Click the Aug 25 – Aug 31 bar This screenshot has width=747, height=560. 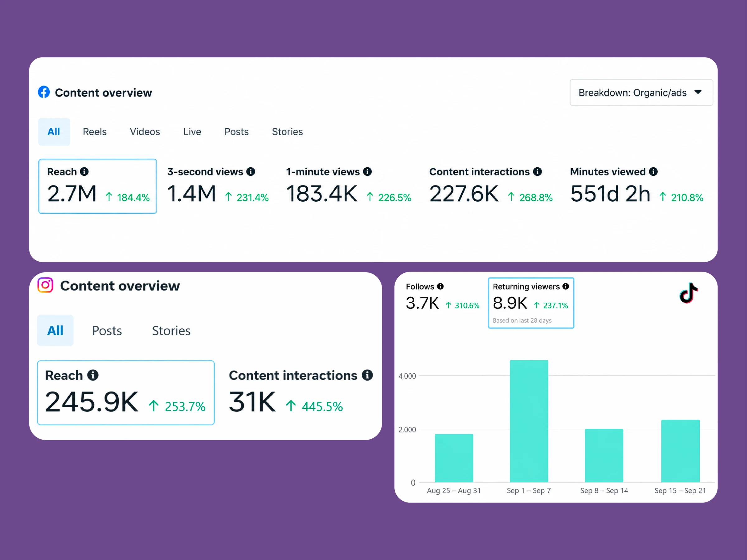(454, 458)
